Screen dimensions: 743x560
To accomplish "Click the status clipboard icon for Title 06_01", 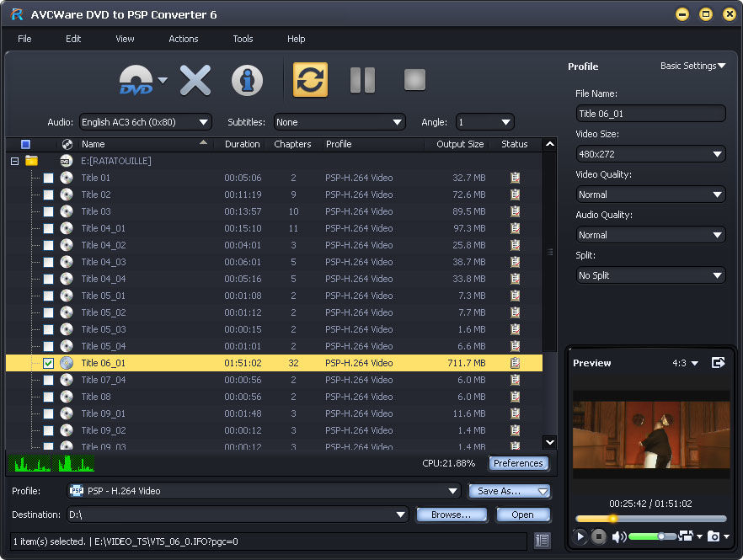I will click(x=515, y=363).
